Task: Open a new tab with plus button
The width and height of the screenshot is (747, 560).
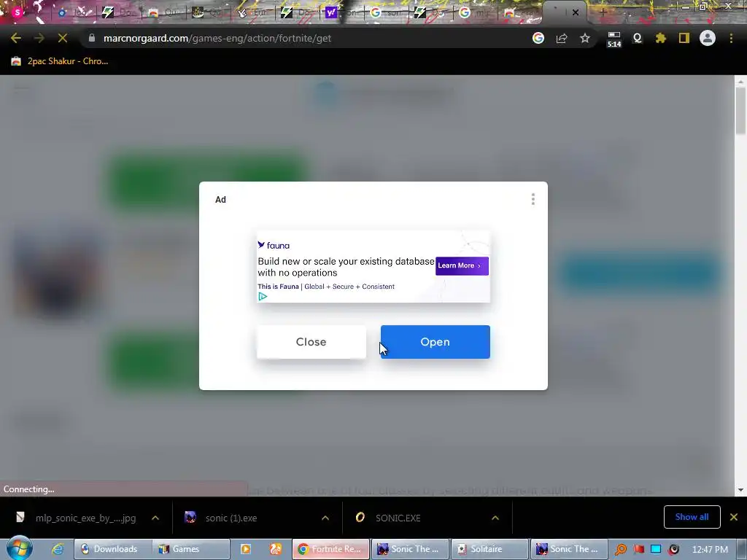Action: (603, 12)
